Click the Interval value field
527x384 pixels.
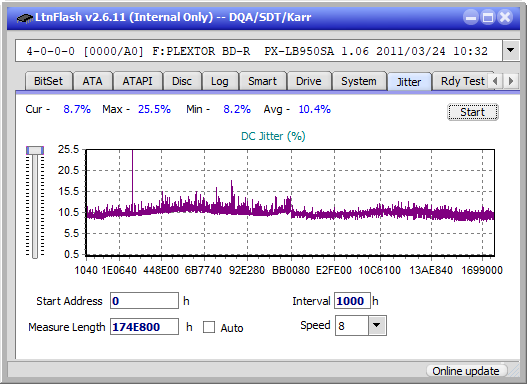click(352, 301)
